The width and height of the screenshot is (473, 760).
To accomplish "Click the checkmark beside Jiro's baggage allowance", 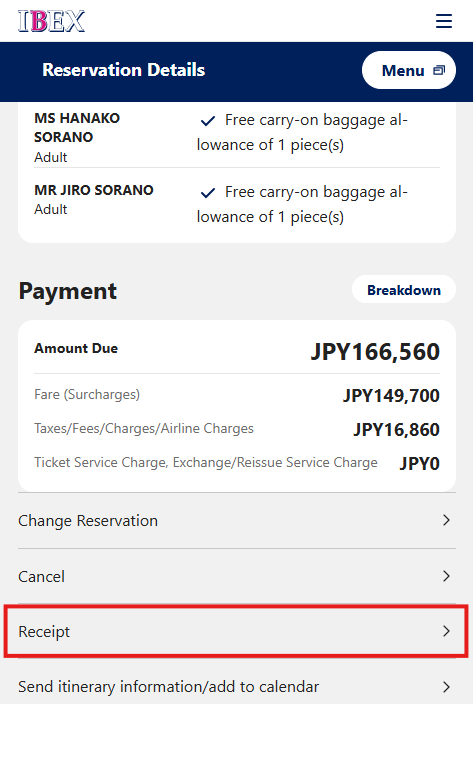I will 208,192.
